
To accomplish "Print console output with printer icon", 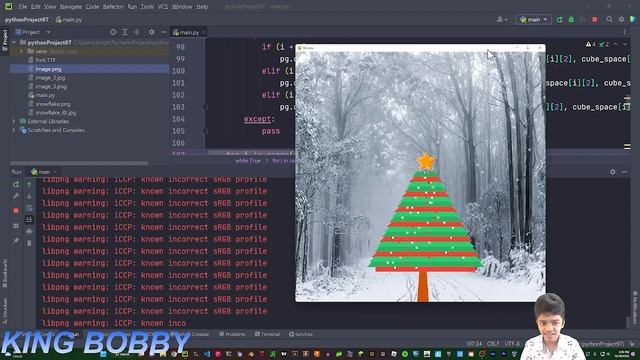I will 29,231.
